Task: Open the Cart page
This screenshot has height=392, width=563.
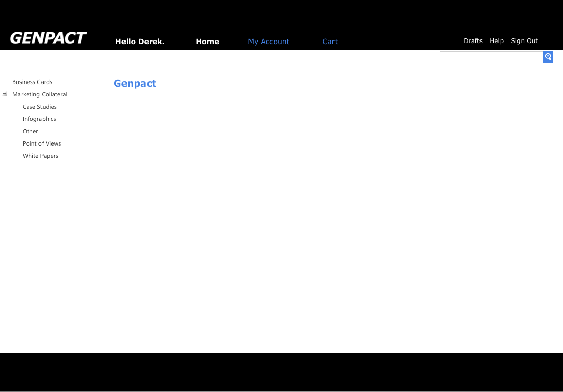Action: (x=330, y=42)
